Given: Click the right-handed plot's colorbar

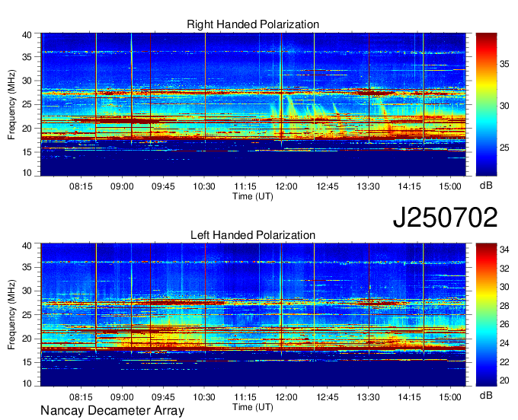Looking at the screenshot, I should point(486,104).
